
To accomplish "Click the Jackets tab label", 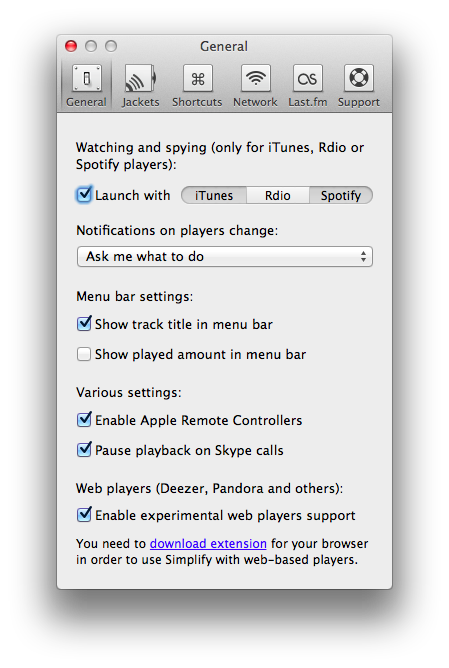I will tap(140, 102).
